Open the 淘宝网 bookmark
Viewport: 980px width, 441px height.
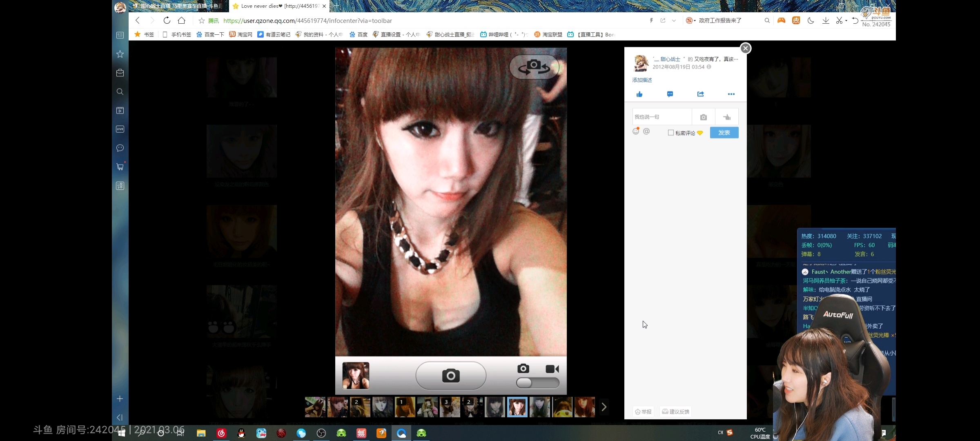click(x=241, y=35)
